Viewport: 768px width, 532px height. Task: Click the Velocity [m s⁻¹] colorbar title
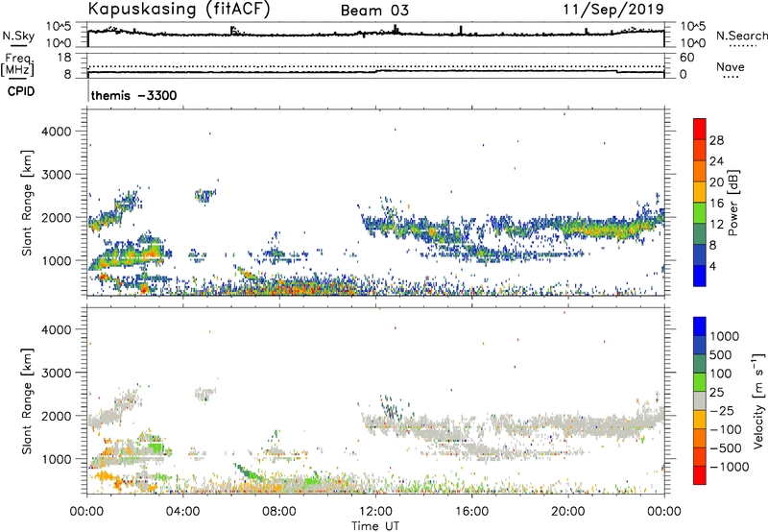click(758, 400)
